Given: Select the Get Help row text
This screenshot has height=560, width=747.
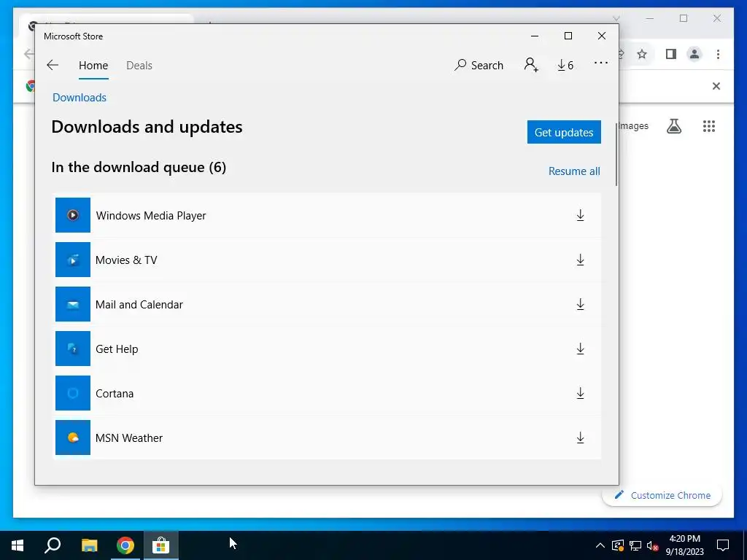Looking at the screenshot, I should pos(117,349).
